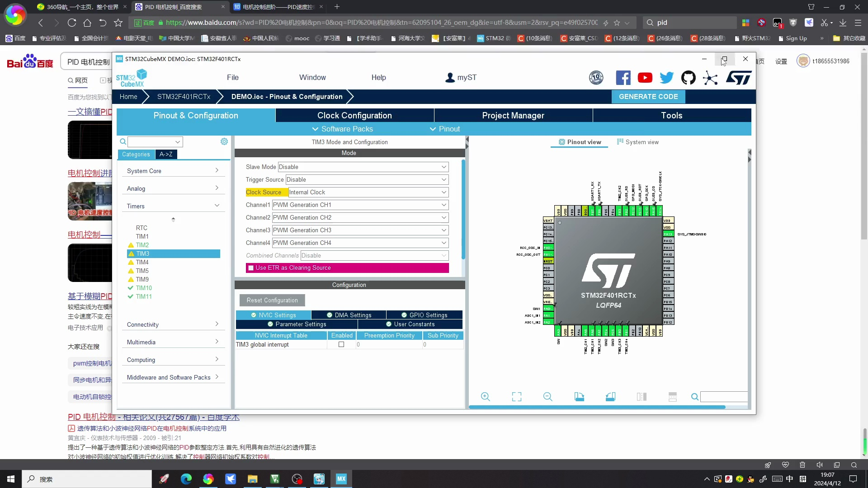The height and width of the screenshot is (488, 868).
Task: Toggle Use ETR as Clearing Source
Action: [x=250, y=267]
